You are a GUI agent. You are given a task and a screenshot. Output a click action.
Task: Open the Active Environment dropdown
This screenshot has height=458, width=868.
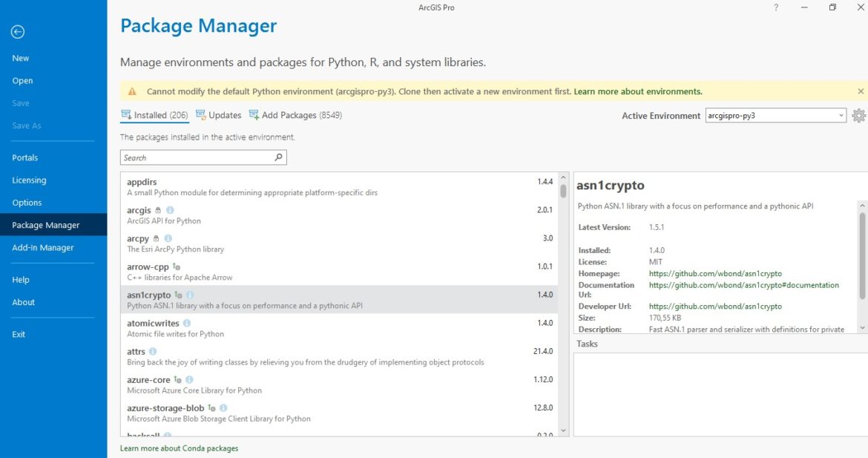tap(775, 116)
